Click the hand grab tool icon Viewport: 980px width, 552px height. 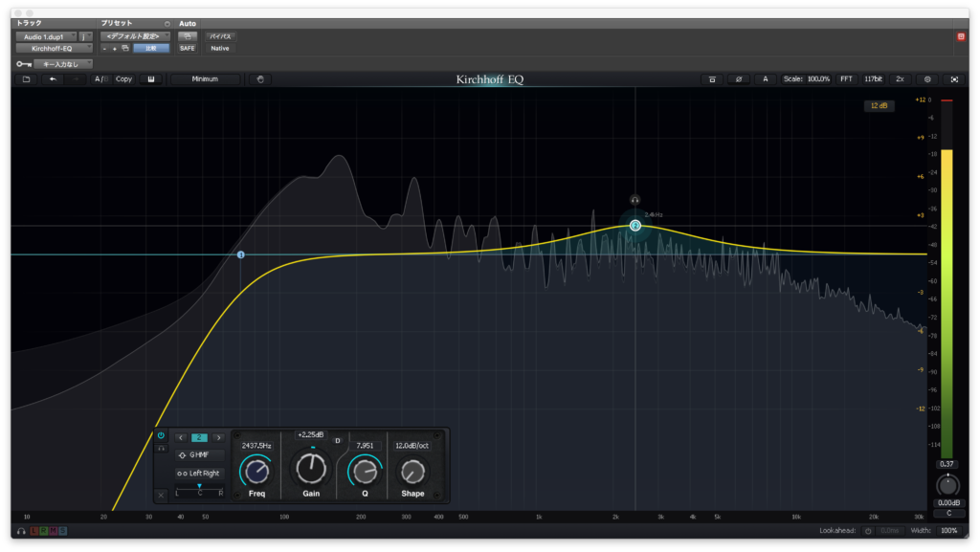point(260,79)
